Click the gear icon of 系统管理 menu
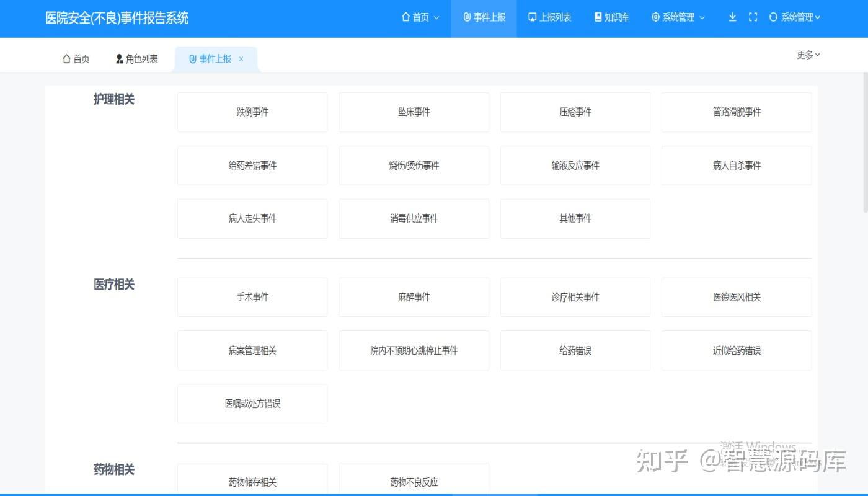868x496 pixels. point(655,17)
